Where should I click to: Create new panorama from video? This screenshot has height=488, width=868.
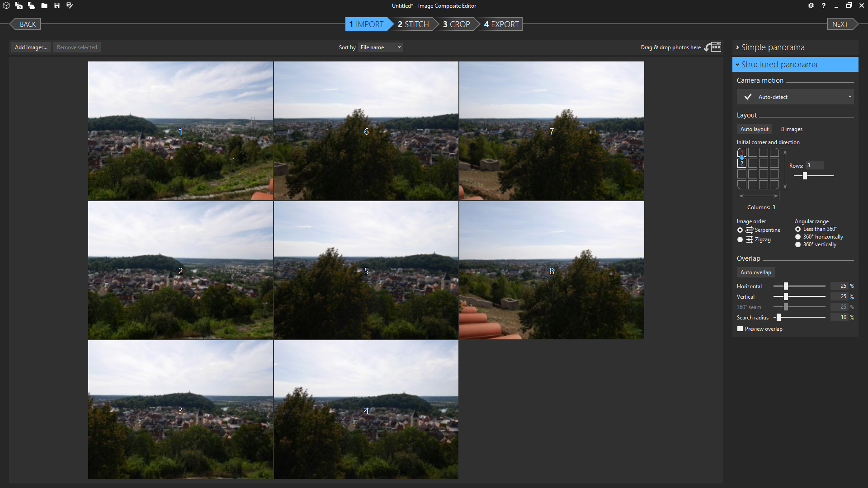(x=32, y=5)
